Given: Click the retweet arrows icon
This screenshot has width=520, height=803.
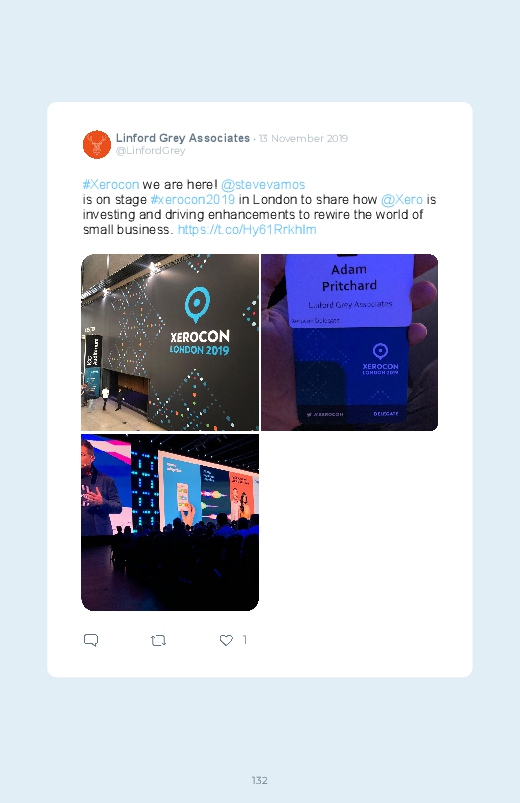Looking at the screenshot, I should click(158, 640).
